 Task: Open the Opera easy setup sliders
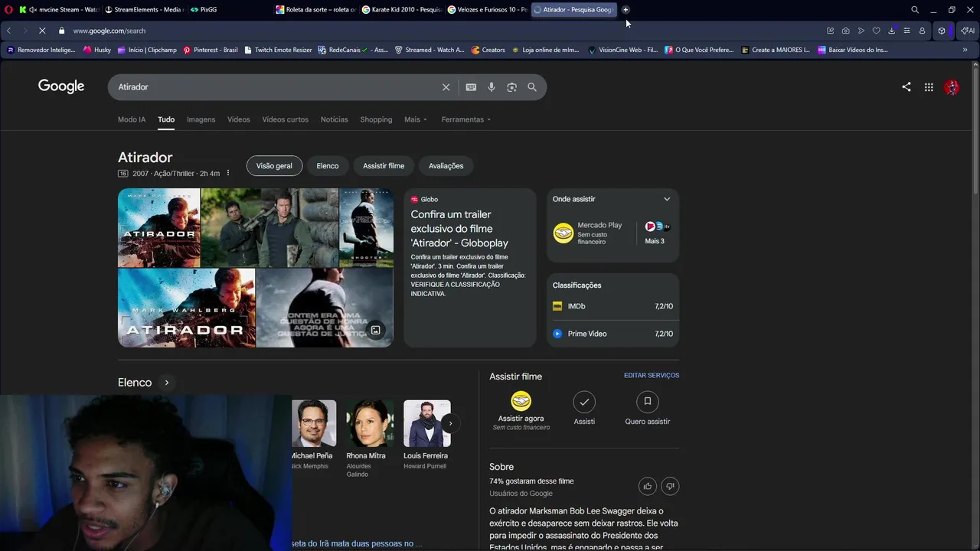[x=907, y=31]
